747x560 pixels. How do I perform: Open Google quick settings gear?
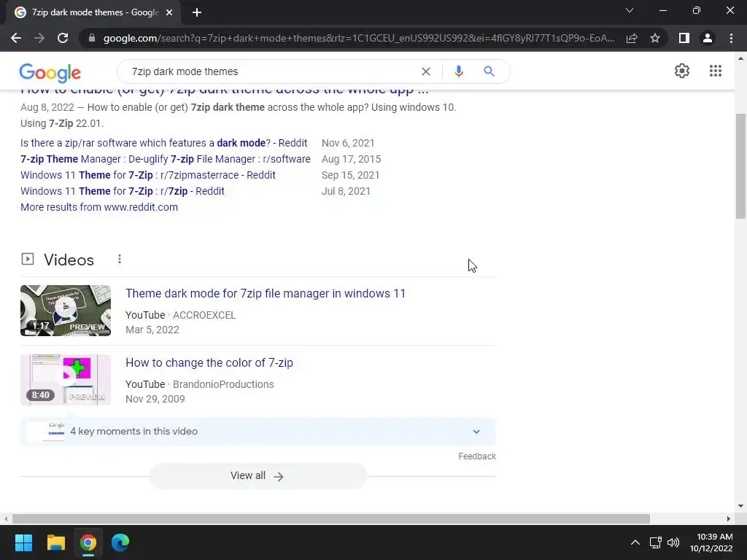(682, 71)
